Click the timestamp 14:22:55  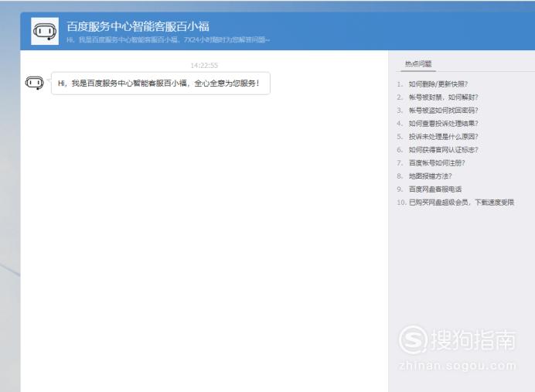pos(204,66)
